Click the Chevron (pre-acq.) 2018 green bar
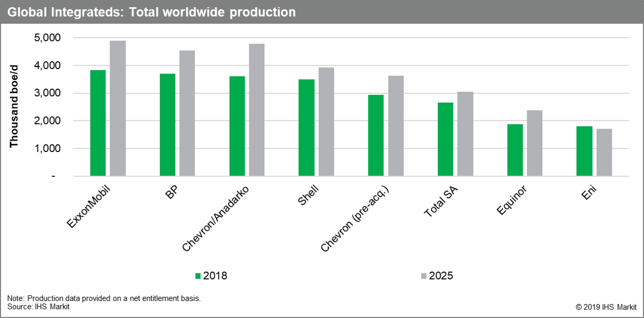The width and height of the screenshot is (644, 318). 376,135
